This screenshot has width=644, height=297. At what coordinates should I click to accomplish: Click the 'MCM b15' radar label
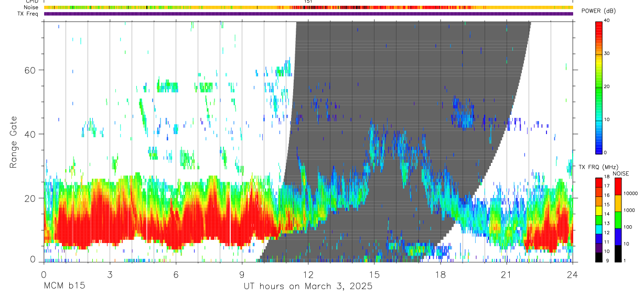tap(64, 287)
